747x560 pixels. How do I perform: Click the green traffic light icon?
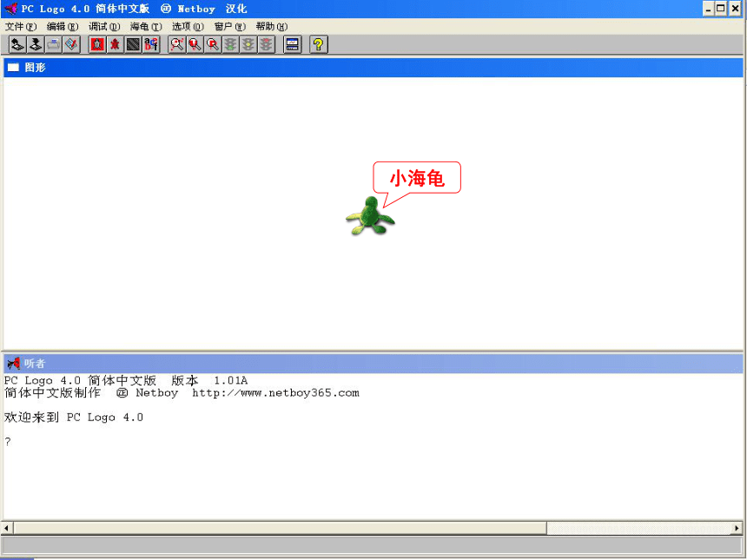(230, 45)
